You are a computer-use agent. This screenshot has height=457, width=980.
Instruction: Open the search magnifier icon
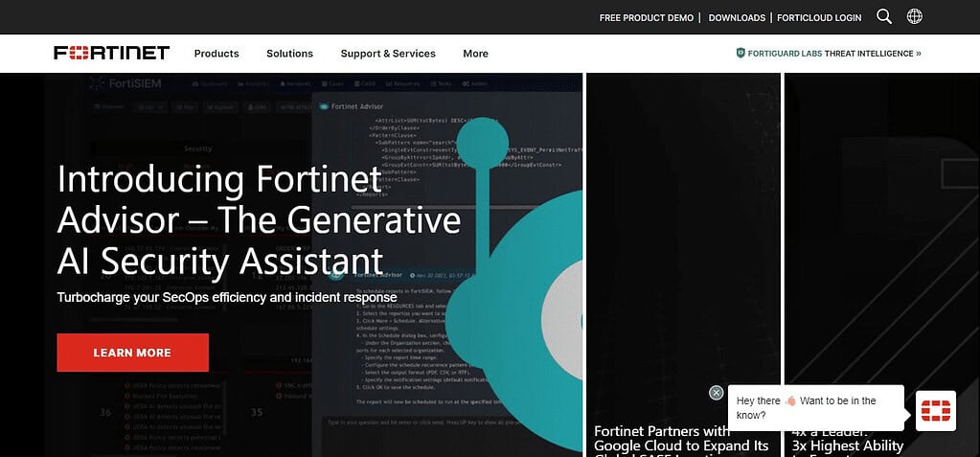pos(884,17)
